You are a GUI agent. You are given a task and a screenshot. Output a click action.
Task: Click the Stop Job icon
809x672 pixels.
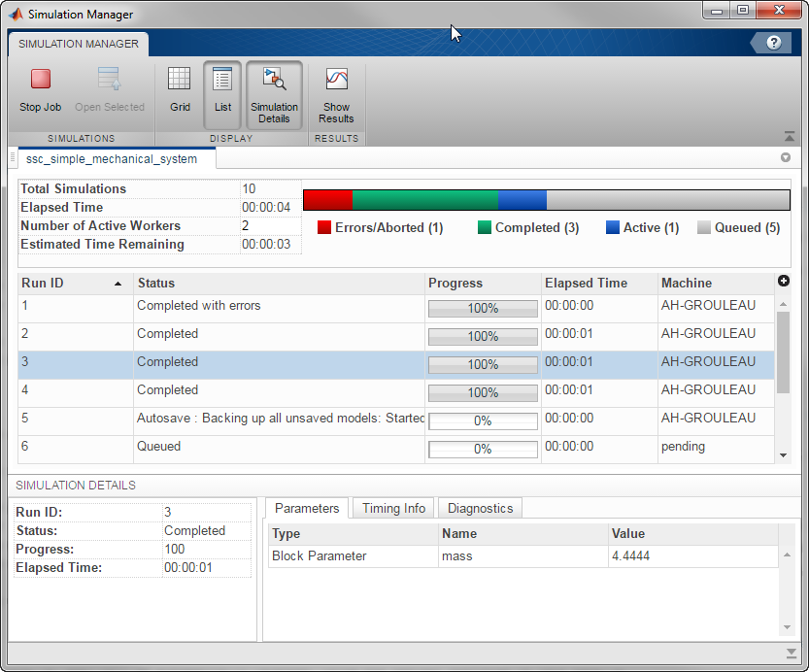(40, 81)
